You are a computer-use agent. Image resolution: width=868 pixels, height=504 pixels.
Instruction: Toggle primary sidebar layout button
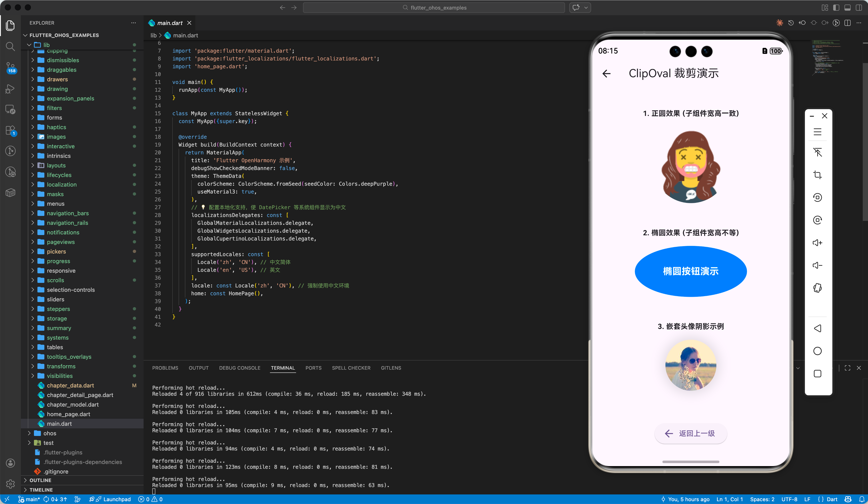coord(836,8)
